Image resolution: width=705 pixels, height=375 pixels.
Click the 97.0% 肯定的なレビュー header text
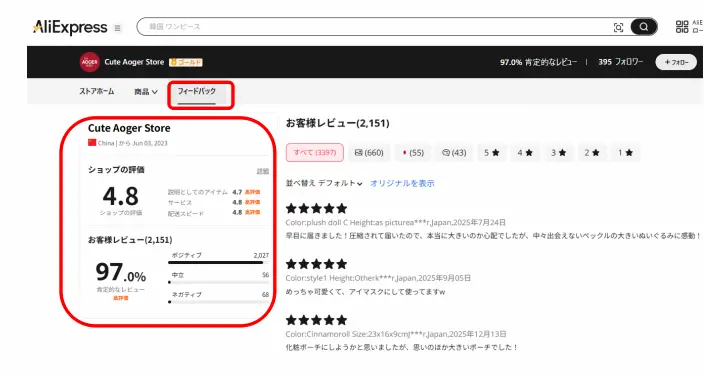click(x=538, y=62)
